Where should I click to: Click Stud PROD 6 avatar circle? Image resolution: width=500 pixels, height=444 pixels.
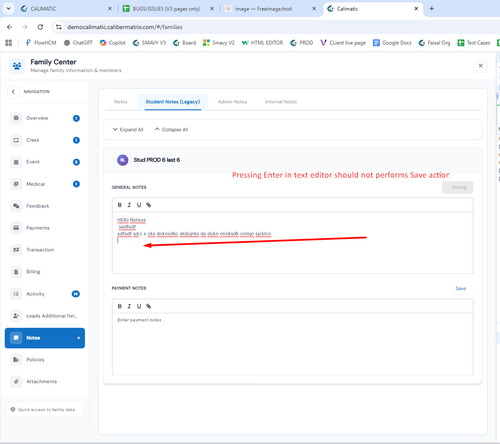(123, 160)
